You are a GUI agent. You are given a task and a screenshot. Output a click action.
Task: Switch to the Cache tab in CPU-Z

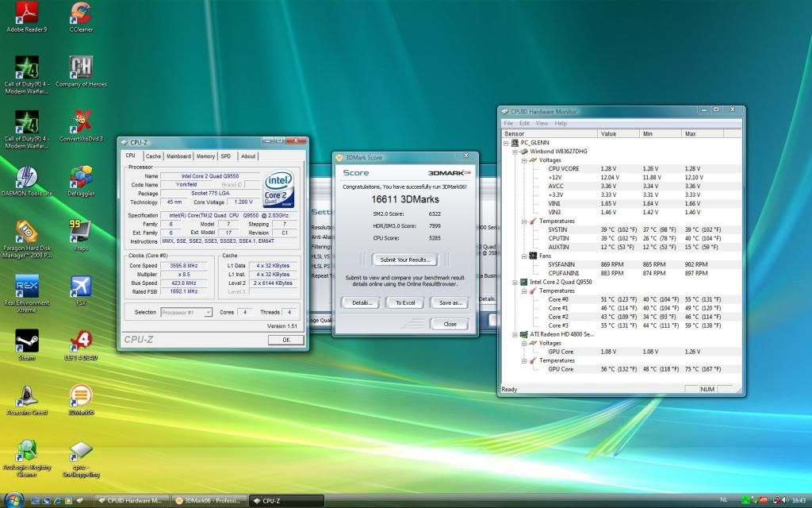point(153,156)
